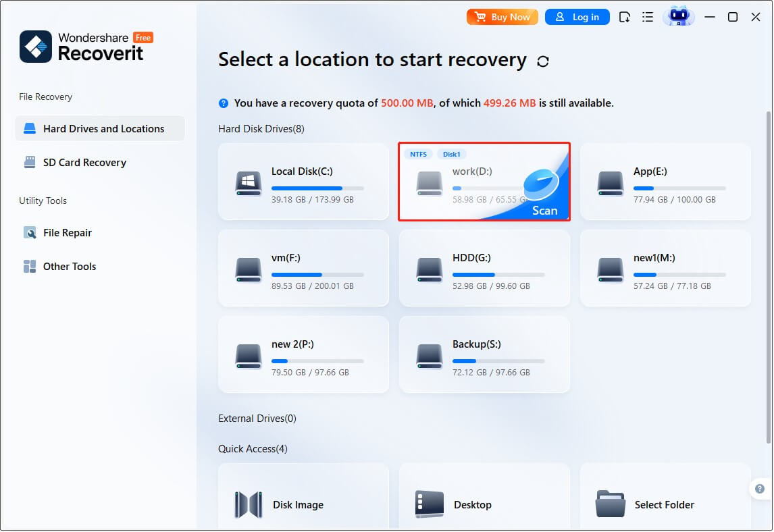Click the Free badge beside Wondershare
The image size is (774, 532).
point(143,38)
